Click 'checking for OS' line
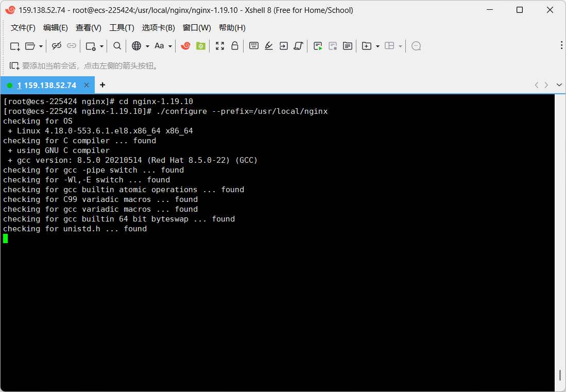Image resolution: width=566 pixels, height=392 pixels. coord(38,121)
